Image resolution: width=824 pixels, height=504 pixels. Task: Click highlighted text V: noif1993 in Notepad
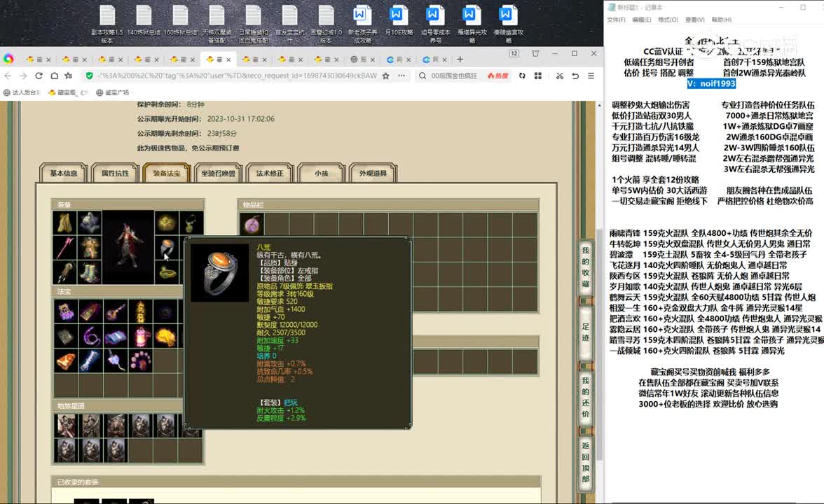tap(711, 83)
